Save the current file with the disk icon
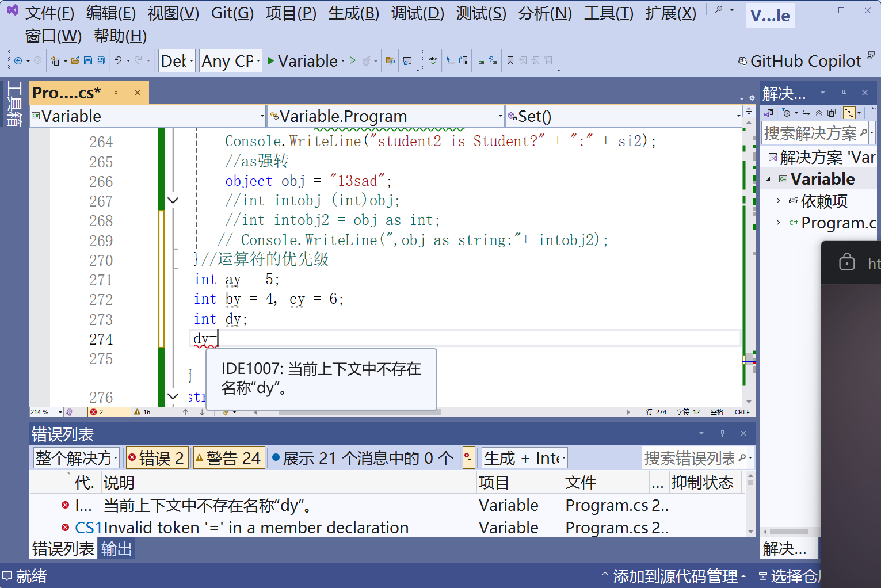 click(87, 60)
